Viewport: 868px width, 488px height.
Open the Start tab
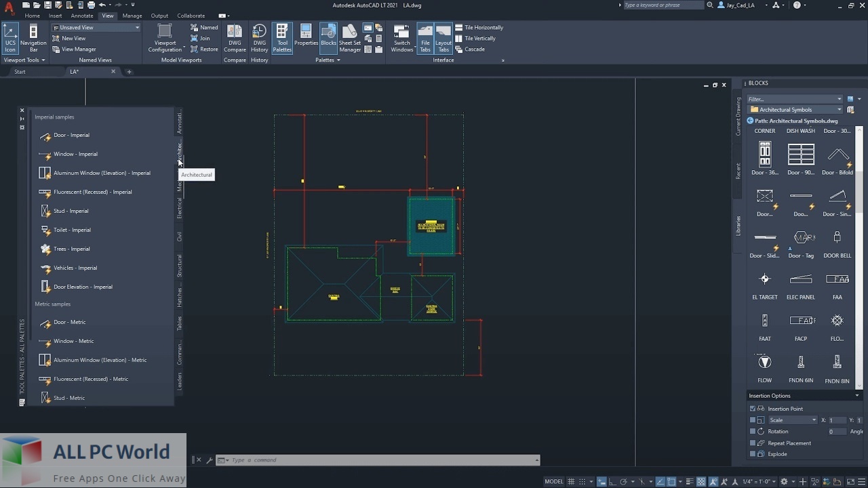20,71
